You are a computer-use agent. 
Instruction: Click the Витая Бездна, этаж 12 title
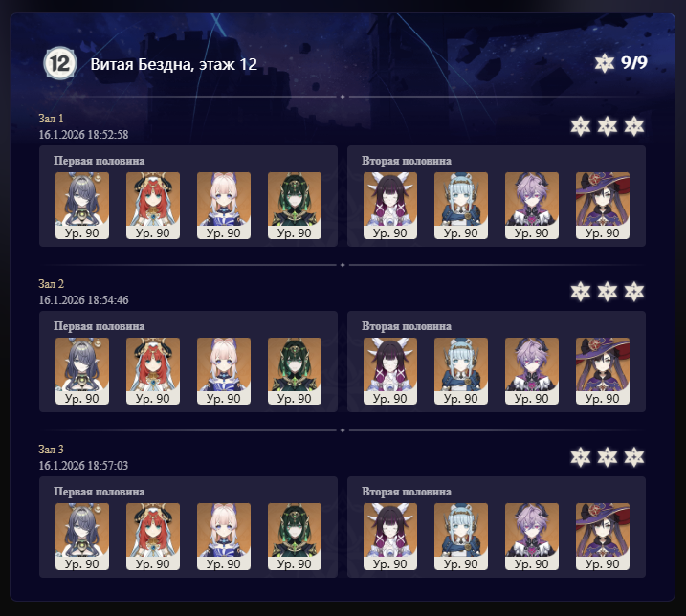[x=174, y=64]
